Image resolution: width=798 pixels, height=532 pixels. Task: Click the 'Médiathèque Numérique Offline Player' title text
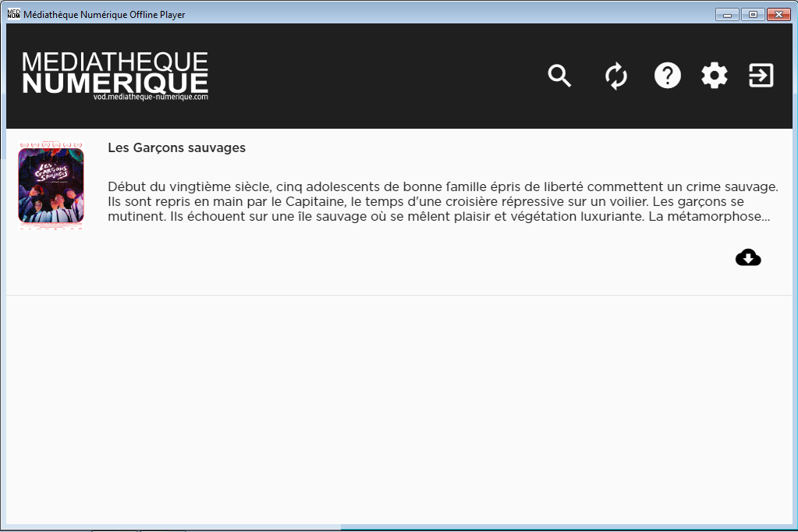click(x=105, y=15)
